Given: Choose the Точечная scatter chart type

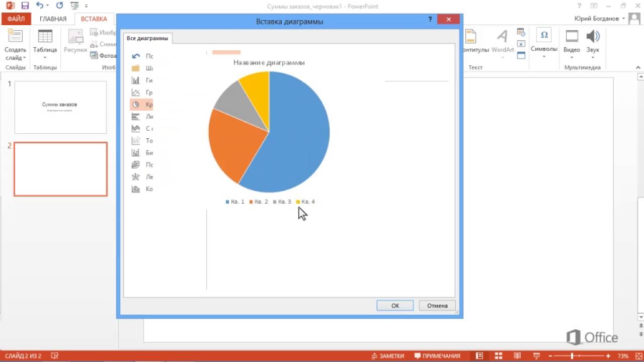Looking at the screenshot, I should [141, 141].
